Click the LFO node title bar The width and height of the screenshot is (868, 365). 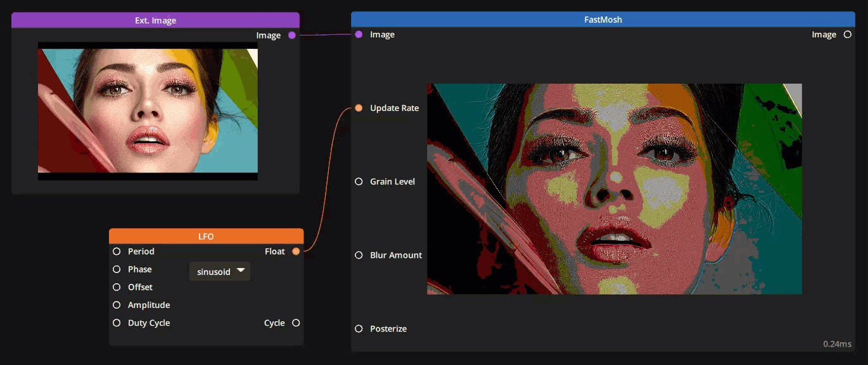206,236
